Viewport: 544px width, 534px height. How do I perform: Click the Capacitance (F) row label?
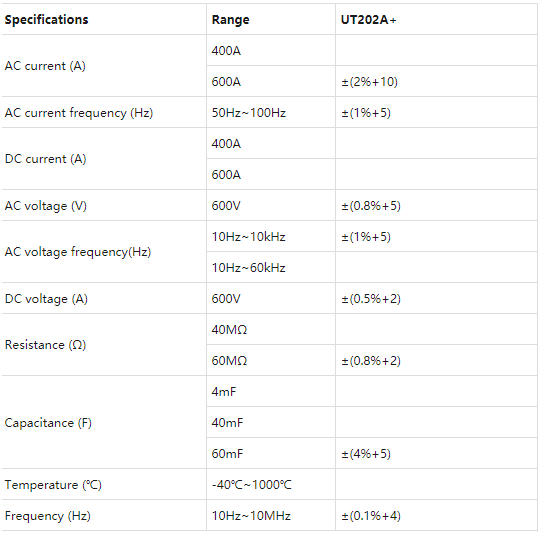[48, 423]
